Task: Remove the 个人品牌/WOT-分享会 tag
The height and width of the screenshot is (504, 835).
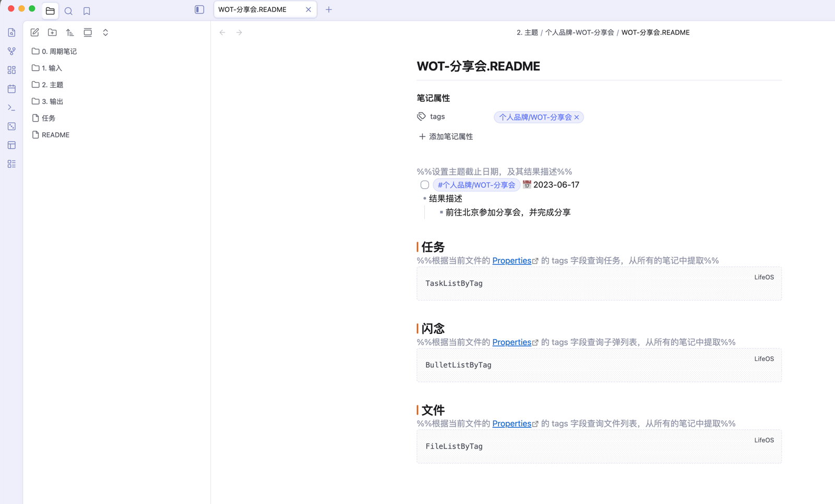Action: click(x=577, y=117)
